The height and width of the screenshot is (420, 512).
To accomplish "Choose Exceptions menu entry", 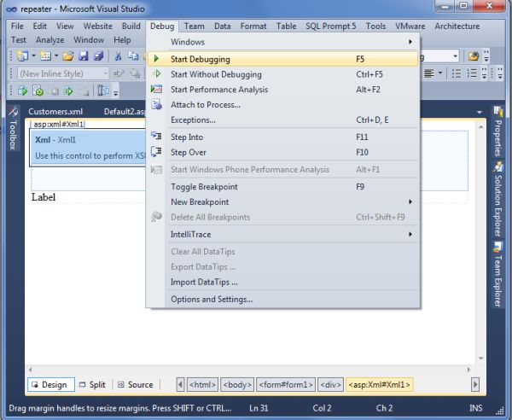I will [x=282, y=120].
